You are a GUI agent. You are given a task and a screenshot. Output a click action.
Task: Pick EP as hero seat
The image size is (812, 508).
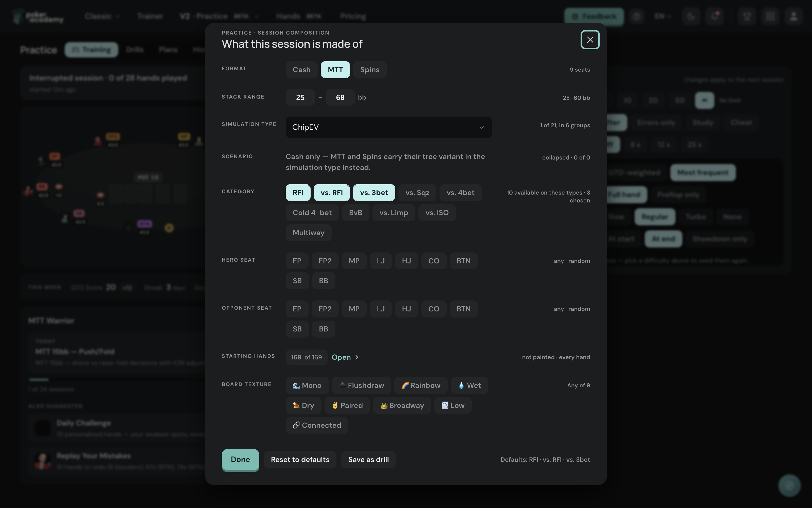point(297,261)
